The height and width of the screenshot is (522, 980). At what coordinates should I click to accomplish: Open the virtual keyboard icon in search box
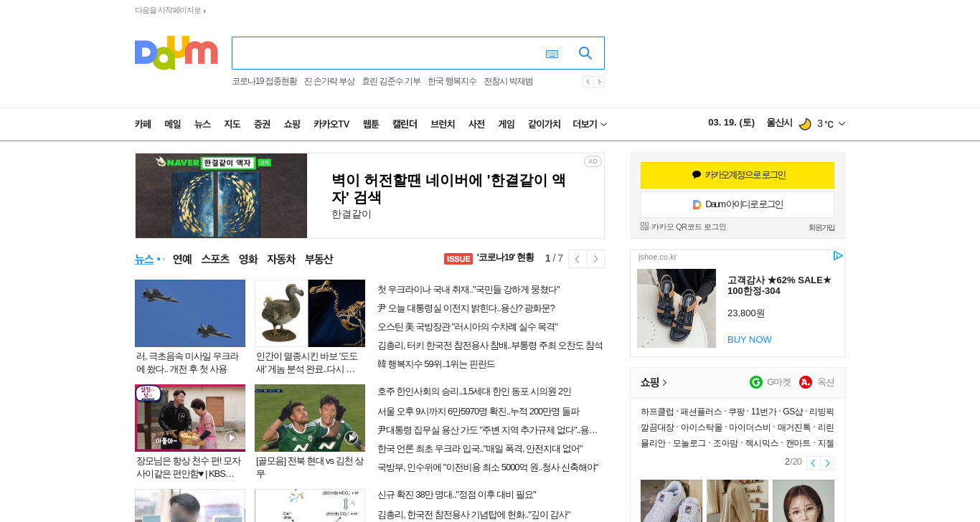pos(552,54)
